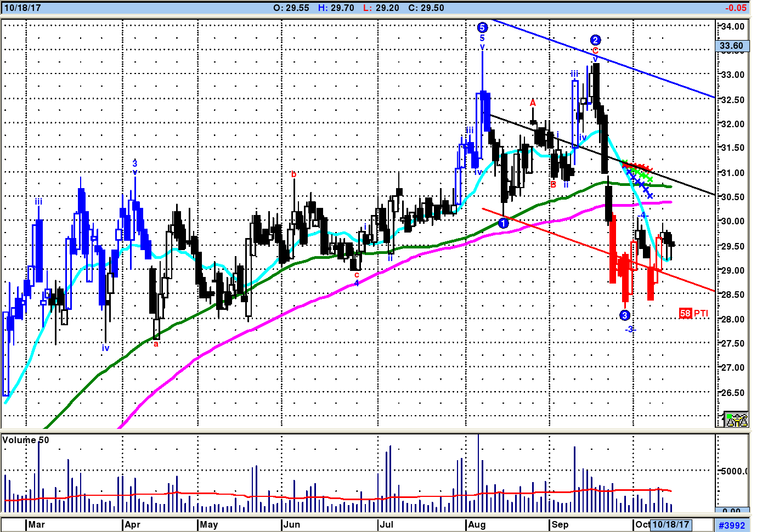768x532 pixels.
Task: Click the C: 29.50 close value
Action: [x=426, y=8]
